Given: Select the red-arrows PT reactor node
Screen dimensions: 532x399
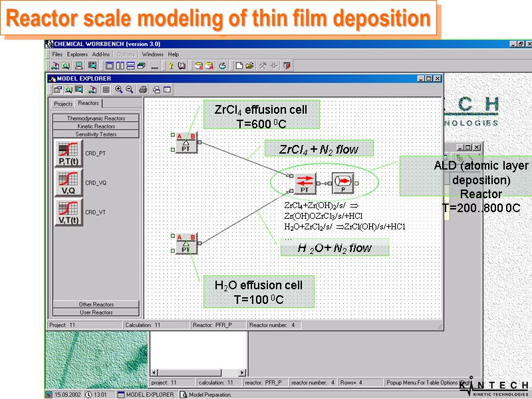Looking at the screenshot, I should (x=305, y=184).
